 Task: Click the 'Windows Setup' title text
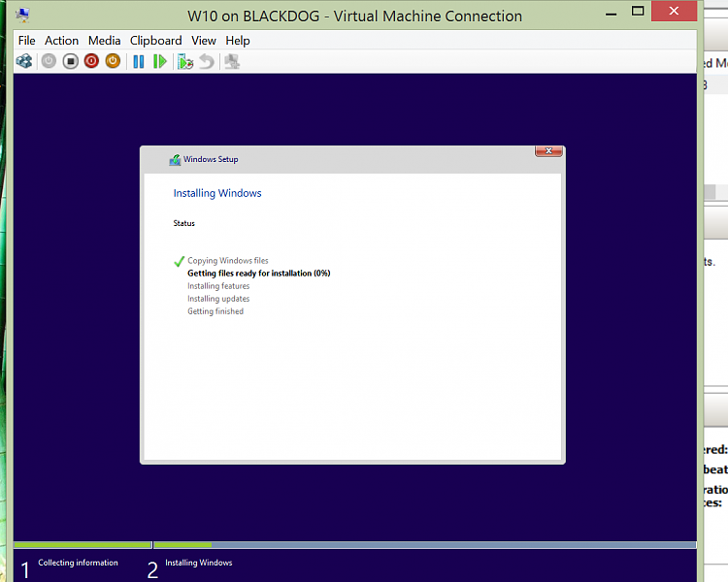coord(211,160)
